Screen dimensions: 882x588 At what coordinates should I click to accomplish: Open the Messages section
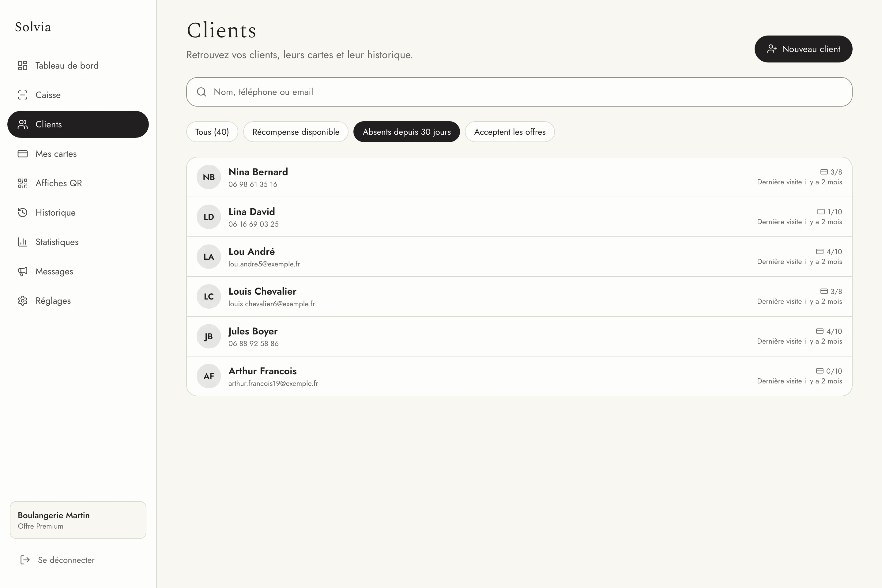pyautogui.click(x=78, y=272)
